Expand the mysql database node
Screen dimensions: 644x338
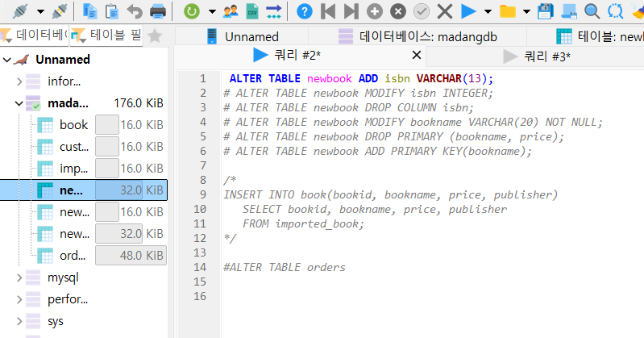click(19, 277)
